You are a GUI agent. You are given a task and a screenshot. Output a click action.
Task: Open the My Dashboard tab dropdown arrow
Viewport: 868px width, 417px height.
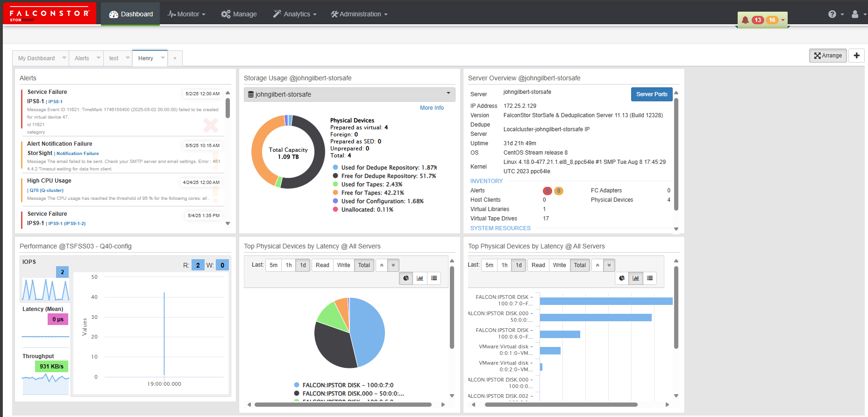coord(64,58)
